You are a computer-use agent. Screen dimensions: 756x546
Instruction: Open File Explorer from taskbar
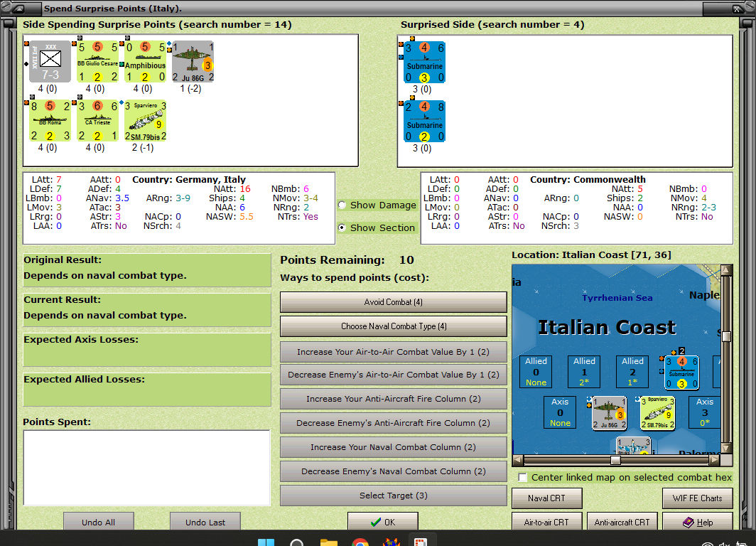[x=329, y=542]
